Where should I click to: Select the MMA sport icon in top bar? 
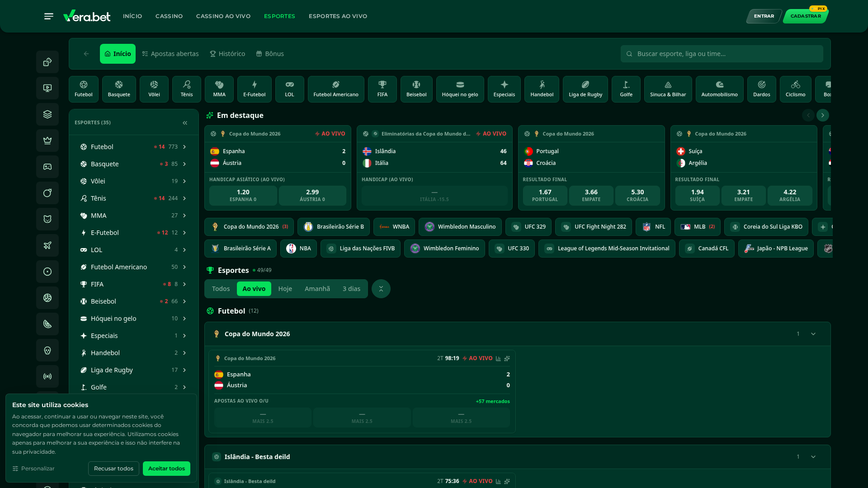(x=219, y=89)
